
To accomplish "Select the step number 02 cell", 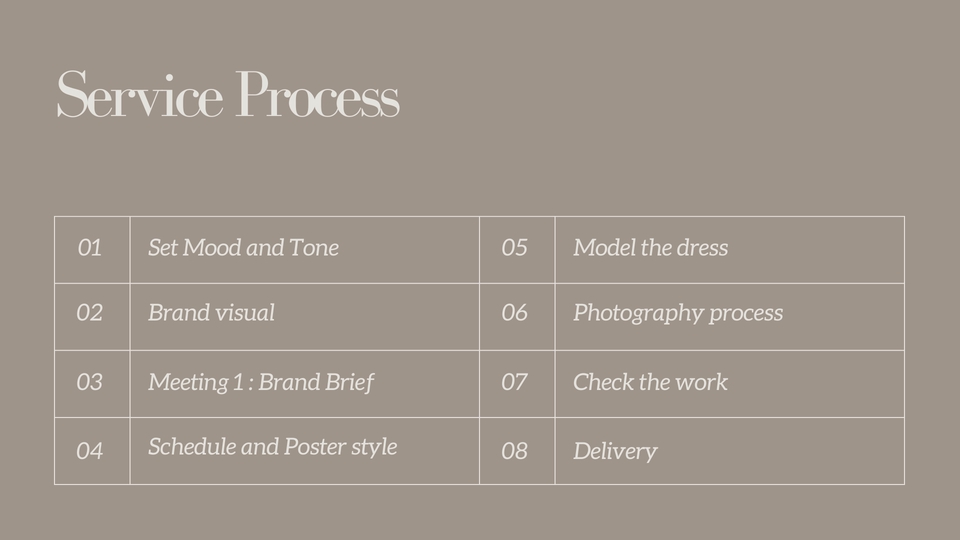I will [90, 313].
